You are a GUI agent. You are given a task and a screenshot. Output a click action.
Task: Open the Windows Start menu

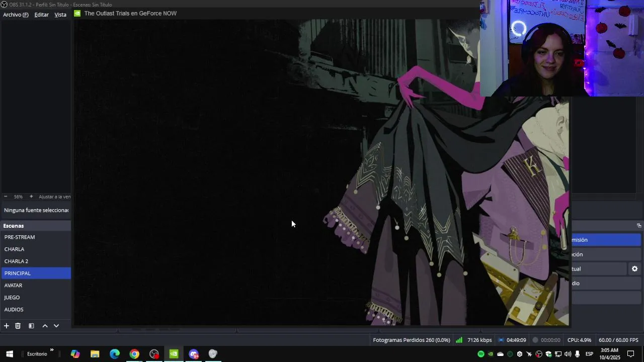coord(10,354)
